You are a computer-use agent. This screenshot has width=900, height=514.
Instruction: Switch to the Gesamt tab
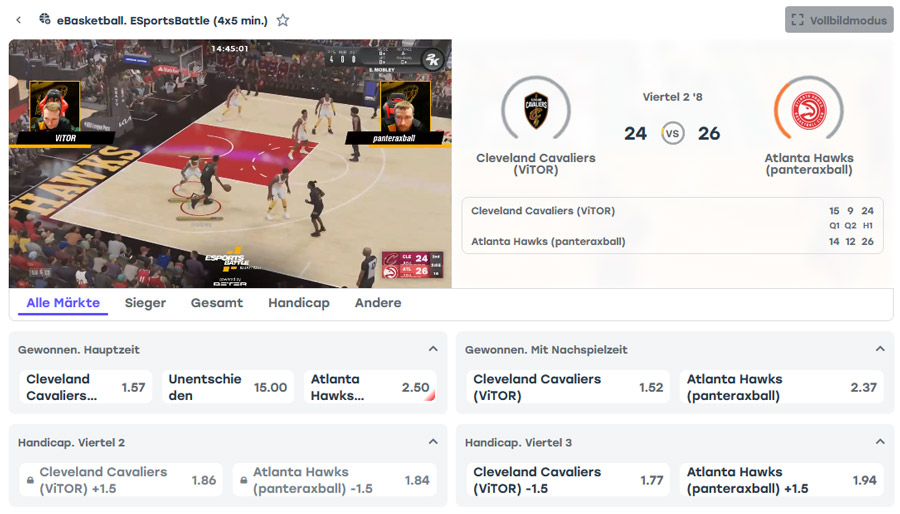pos(217,303)
